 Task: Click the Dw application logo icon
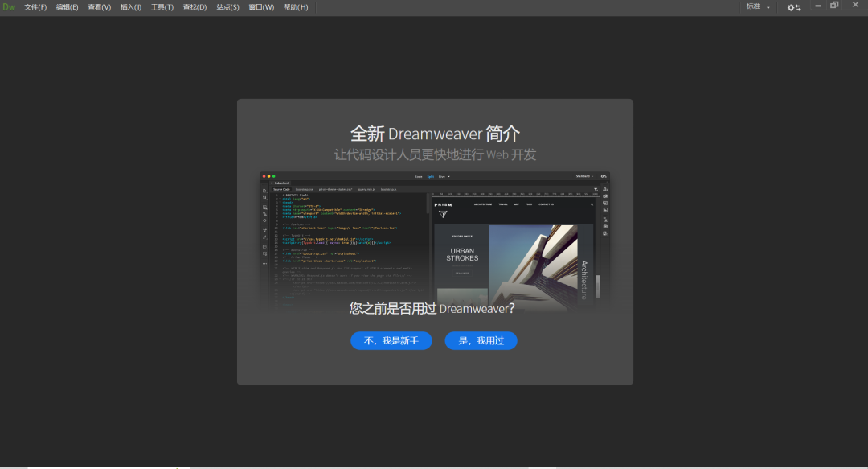click(x=9, y=7)
